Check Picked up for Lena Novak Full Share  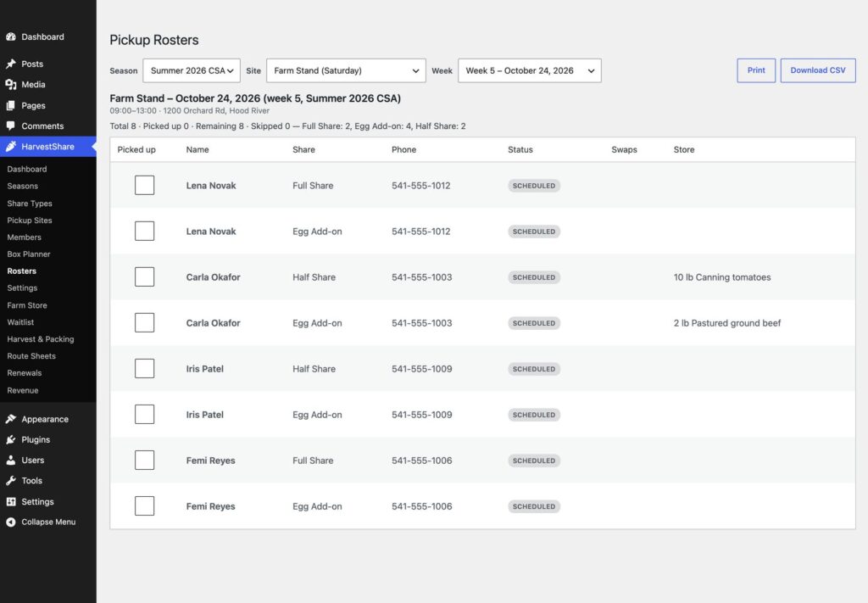coord(144,186)
